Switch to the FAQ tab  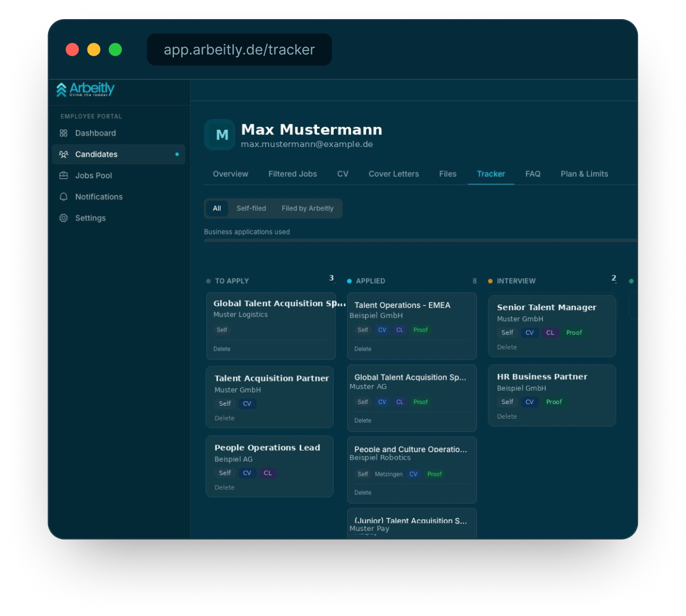[x=533, y=174]
